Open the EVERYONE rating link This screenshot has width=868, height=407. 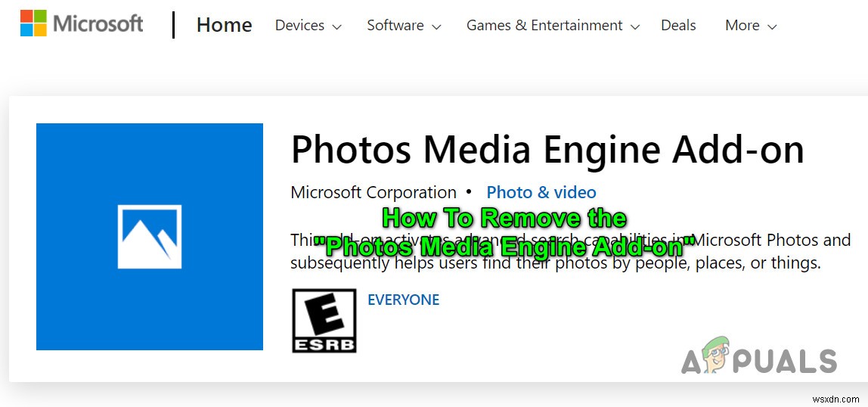pos(403,300)
